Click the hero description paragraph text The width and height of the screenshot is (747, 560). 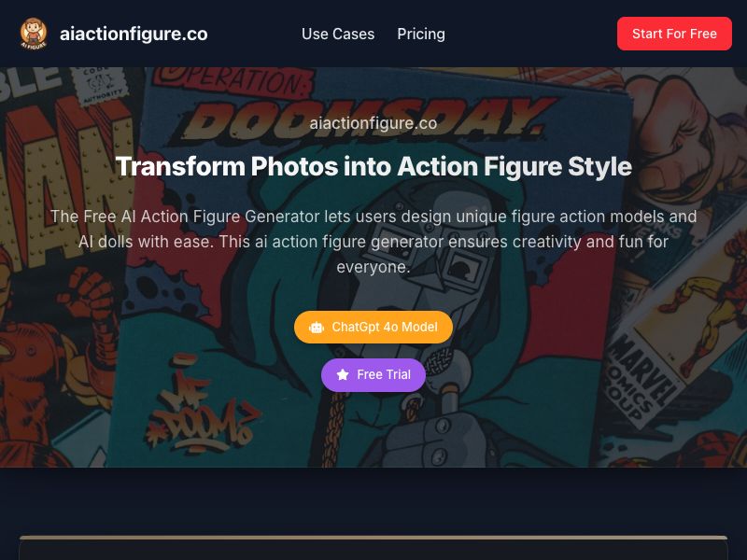click(x=373, y=241)
